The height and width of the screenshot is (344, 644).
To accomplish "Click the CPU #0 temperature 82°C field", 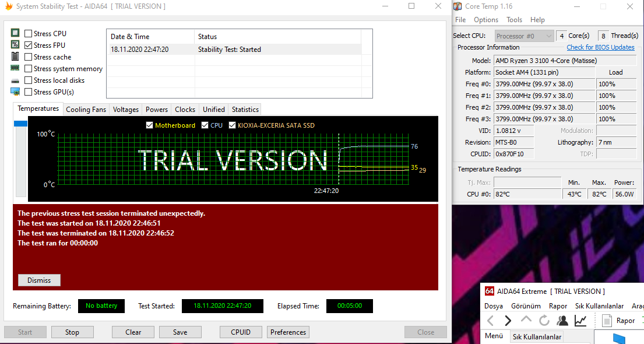I will [527, 194].
